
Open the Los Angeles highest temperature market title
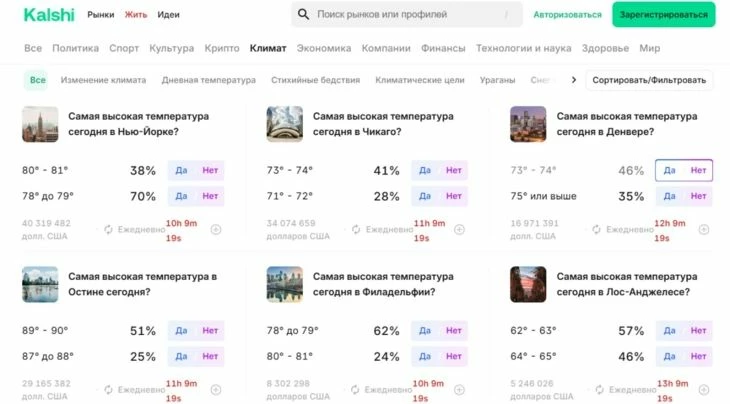(627, 284)
